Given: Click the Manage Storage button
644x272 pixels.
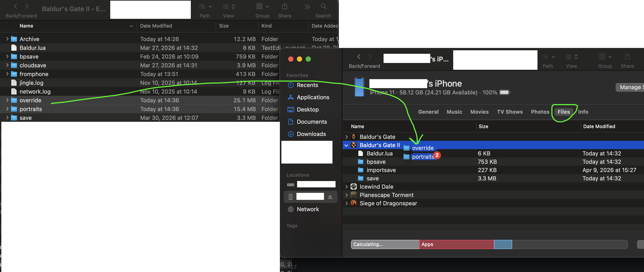Looking at the screenshot, I should pyautogui.click(x=630, y=87).
